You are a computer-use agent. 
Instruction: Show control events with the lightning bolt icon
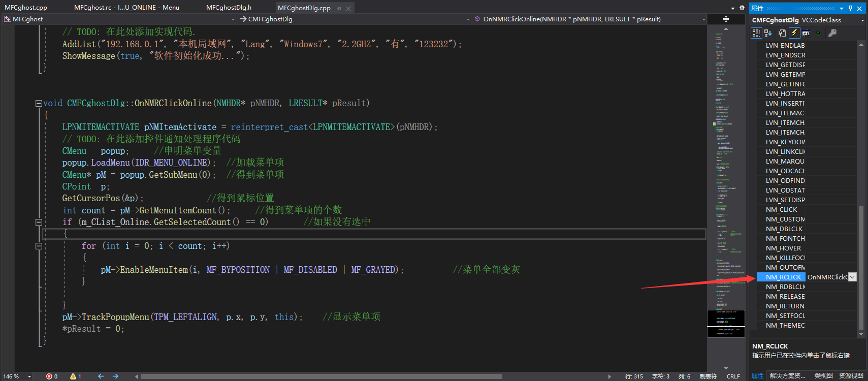[794, 33]
